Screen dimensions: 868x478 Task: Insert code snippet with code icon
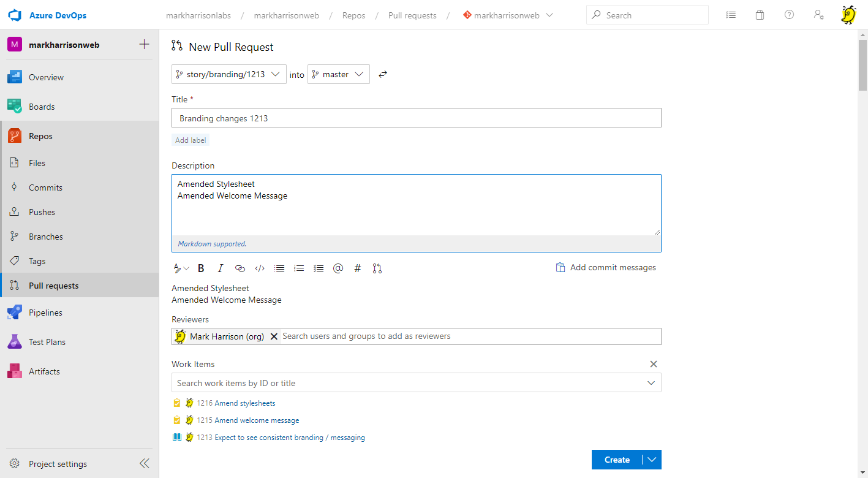tap(260, 268)
